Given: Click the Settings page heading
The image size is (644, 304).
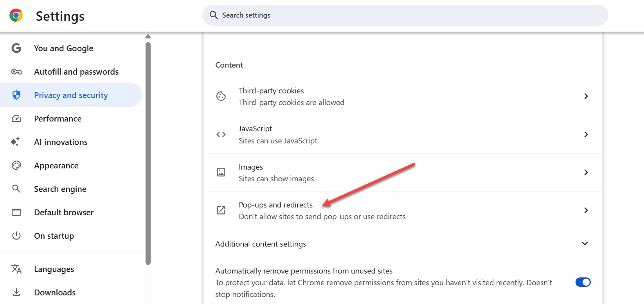Looking at the screenshot, I should coord(60,16).
